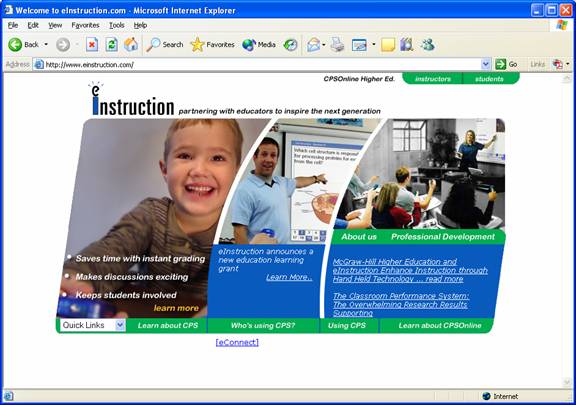576x405 pixels.
Task: Select the instructors tab
Action: point(432,79)
